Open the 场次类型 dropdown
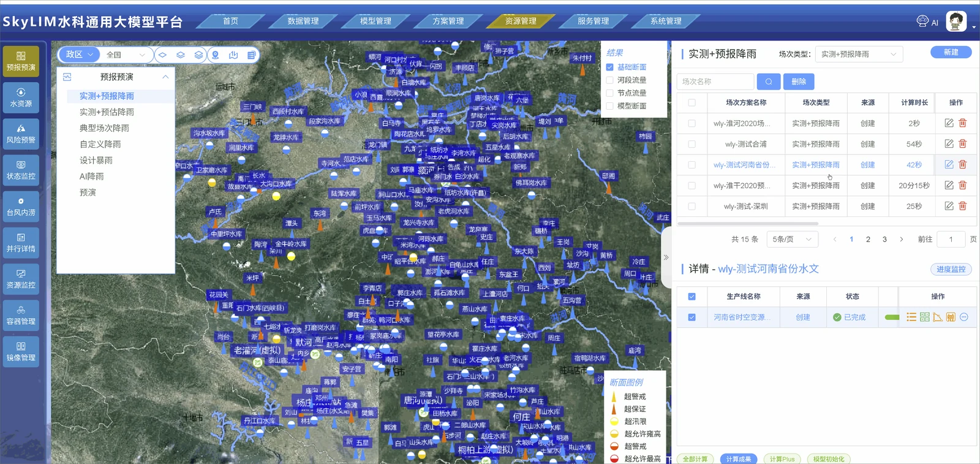The height and width of the screenshot is (464, 980). (859, 54)
